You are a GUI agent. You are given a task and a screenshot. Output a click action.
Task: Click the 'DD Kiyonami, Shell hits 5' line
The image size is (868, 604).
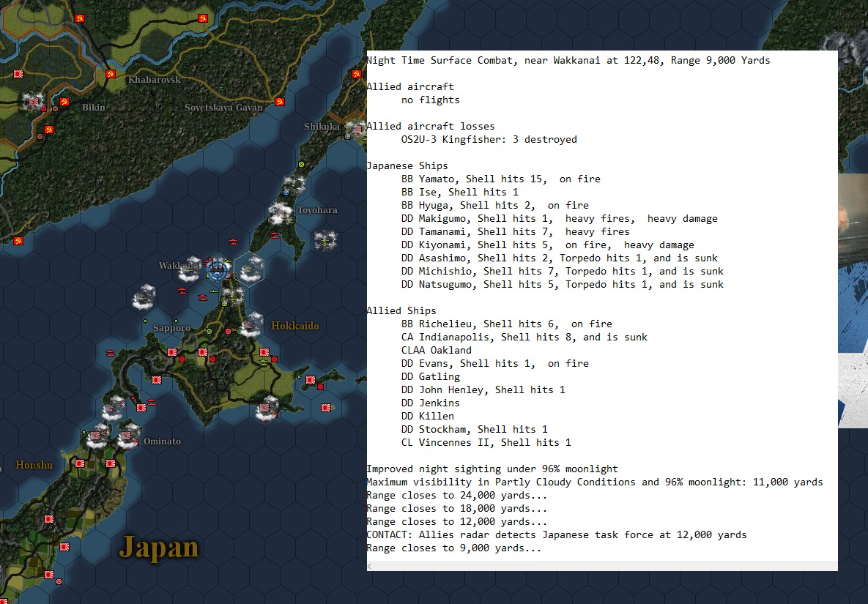[547, 245]
